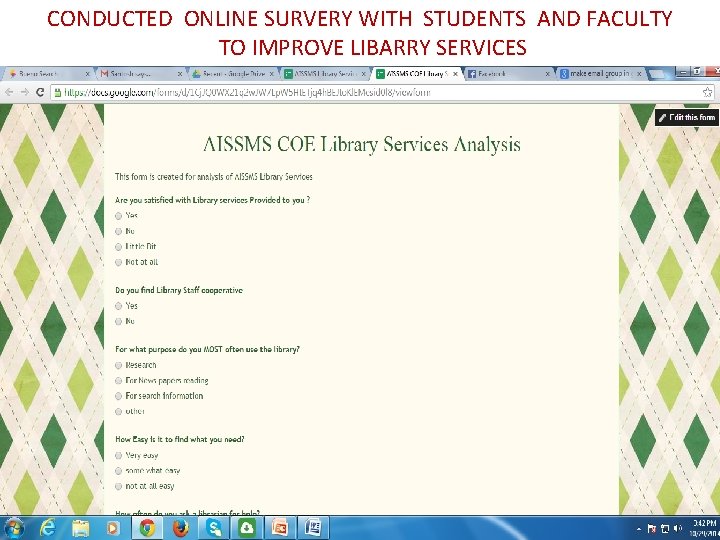Open the Windows Start menu
This screenshot has width=720, height=540.
coord(14,529)
